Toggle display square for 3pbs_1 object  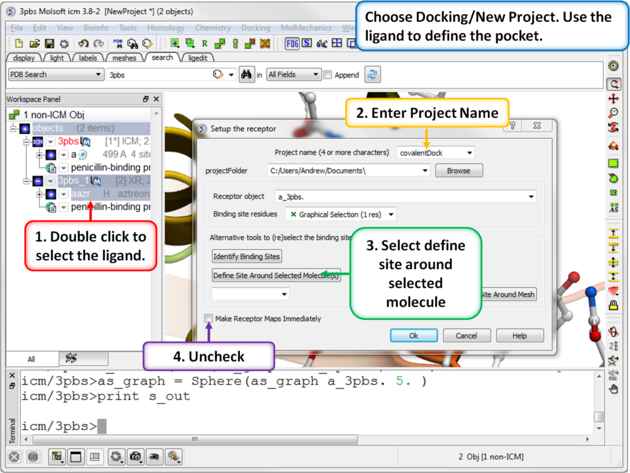click(38, 181)
